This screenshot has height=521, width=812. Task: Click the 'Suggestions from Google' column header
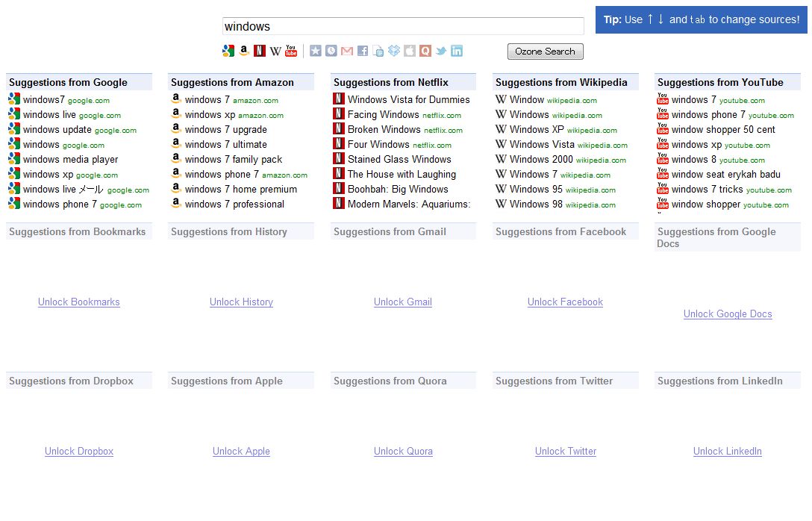pyautogui.click(x=79, y=82)
